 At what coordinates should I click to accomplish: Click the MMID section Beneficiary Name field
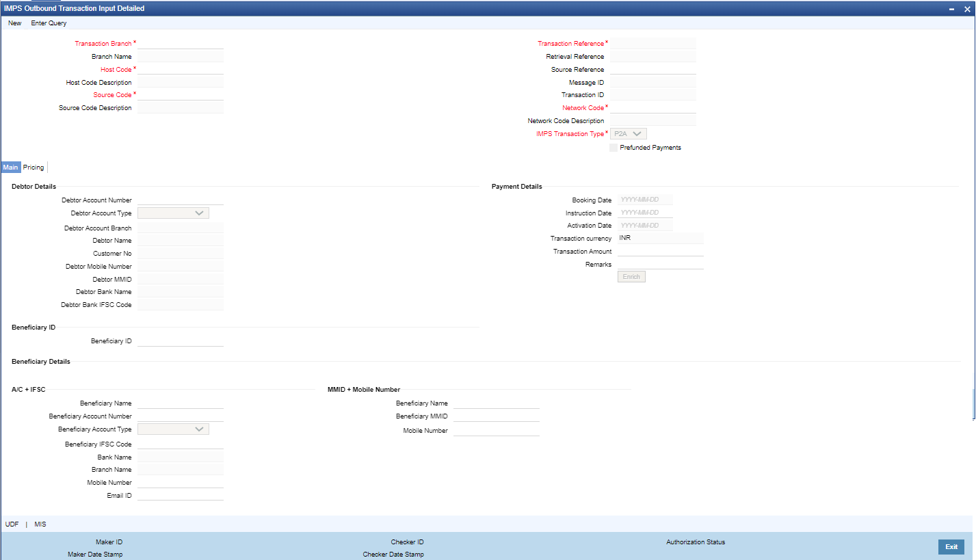click(497, 403)
